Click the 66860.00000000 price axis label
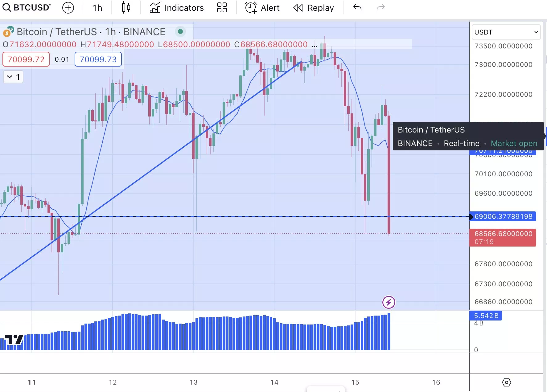The width and height of the screenshot is (547, 392). click(x=504, y=302)
